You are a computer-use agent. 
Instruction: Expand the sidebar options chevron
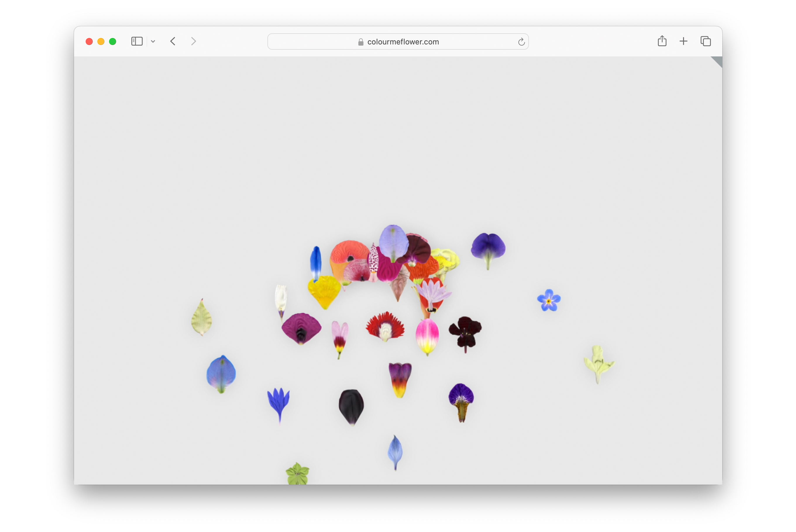click(x=153, y=42)
